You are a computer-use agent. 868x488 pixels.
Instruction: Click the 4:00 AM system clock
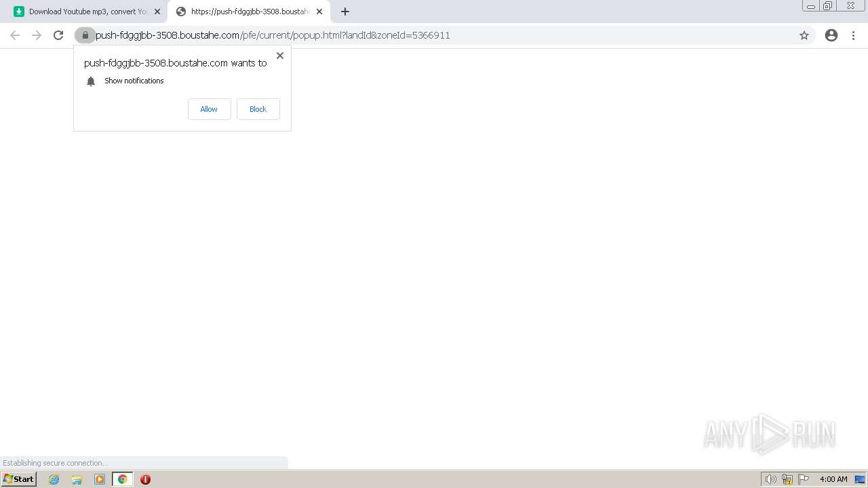833,479
